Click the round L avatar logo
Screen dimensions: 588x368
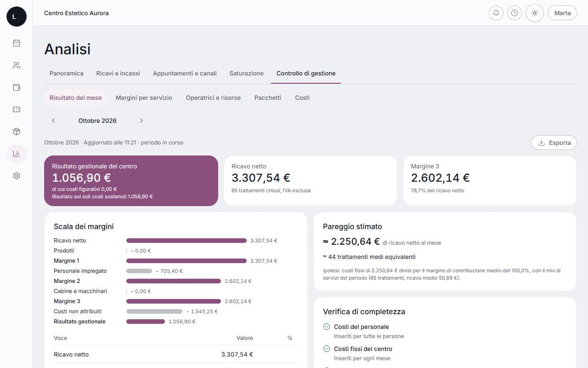(17, 17)
